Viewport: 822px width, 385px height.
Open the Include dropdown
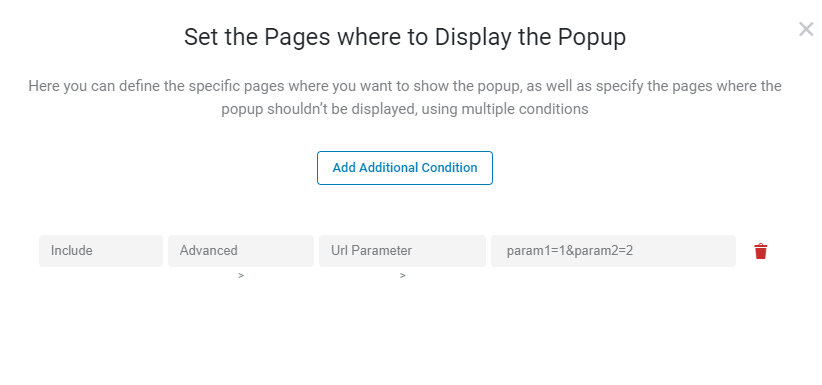101,251
